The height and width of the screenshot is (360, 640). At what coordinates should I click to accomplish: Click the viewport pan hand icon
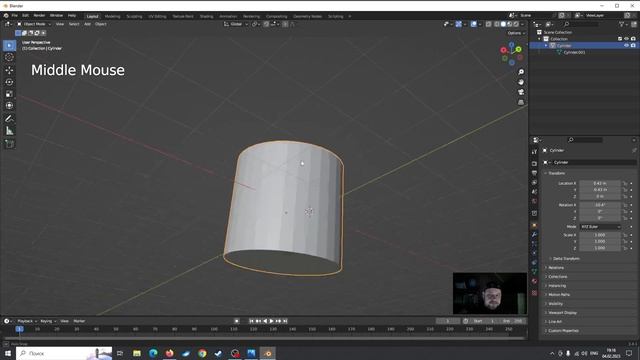pos(521,82)
